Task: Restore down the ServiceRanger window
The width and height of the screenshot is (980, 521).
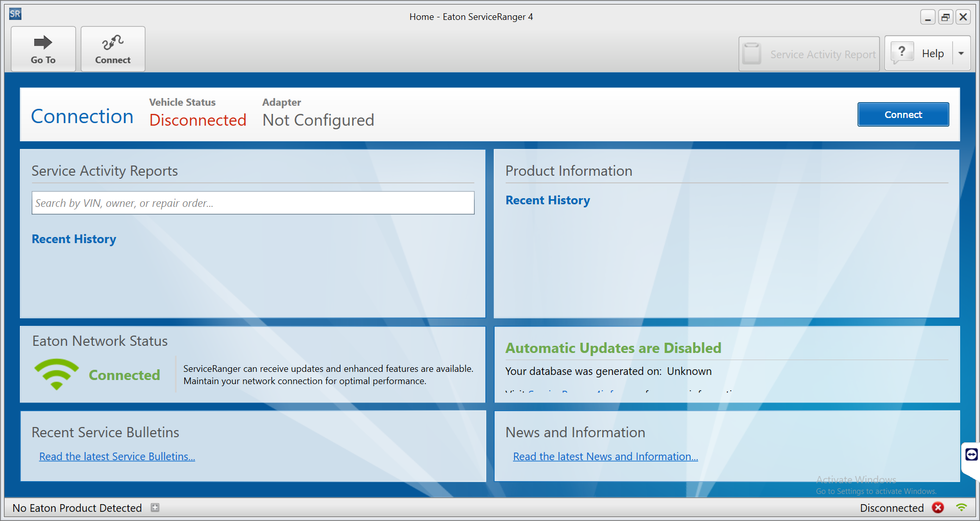Action: point(945,17)
